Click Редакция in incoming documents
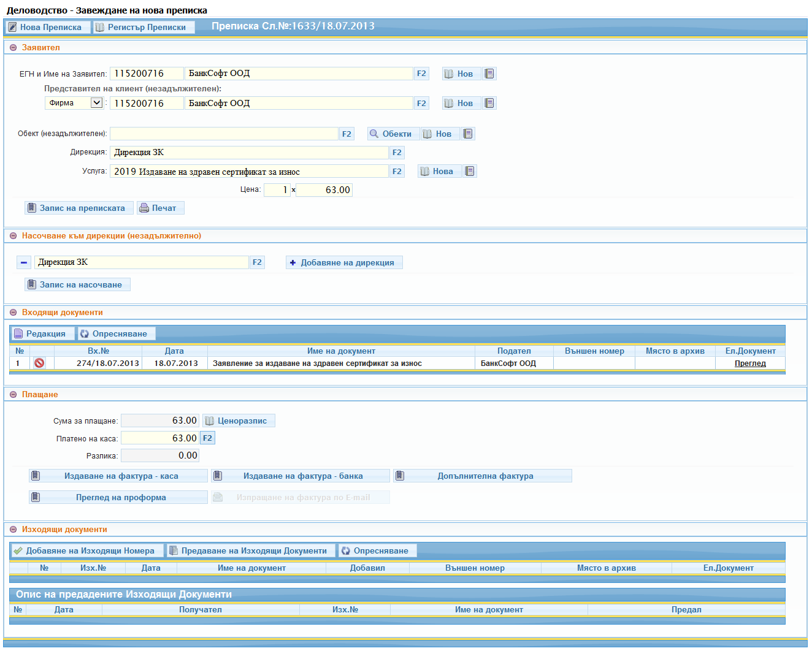 [x=43, y=333]
